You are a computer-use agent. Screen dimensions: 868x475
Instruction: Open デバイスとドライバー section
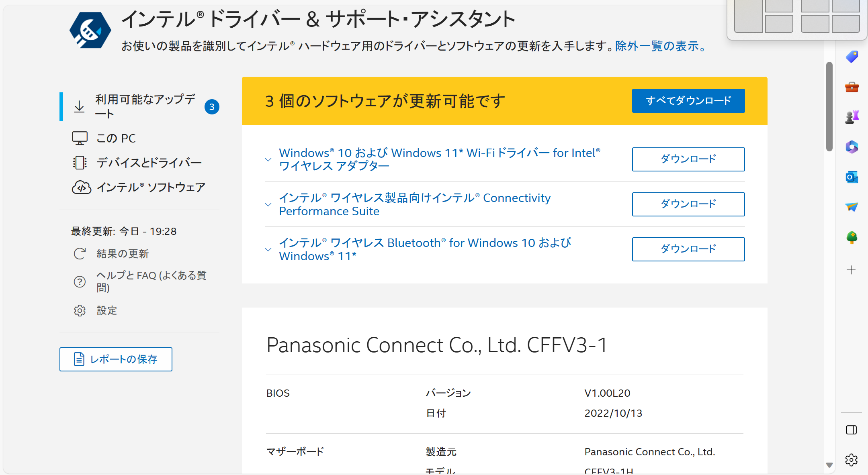149,163
